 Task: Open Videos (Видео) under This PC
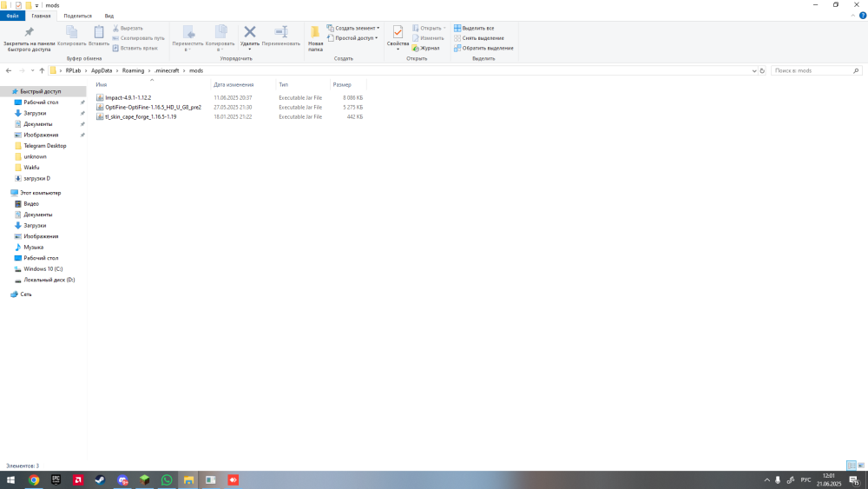(x=31, y=204)
